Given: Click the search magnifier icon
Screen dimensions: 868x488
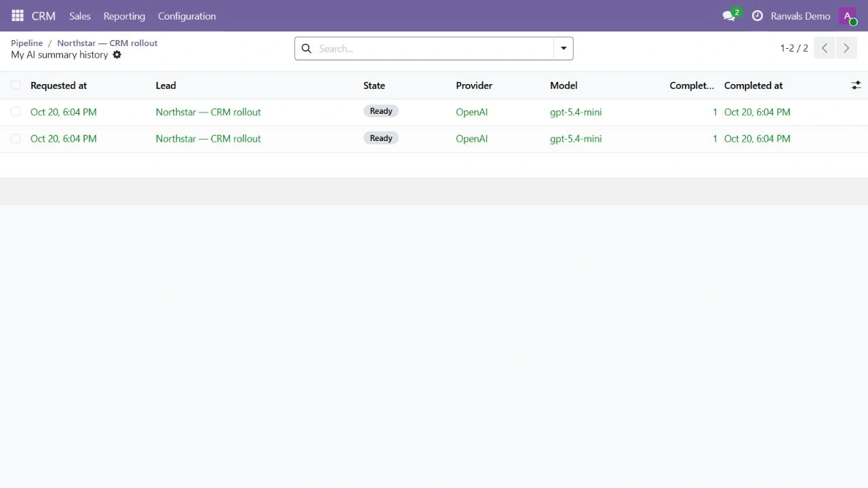Looking at the screenshot, I should [307, 49].
